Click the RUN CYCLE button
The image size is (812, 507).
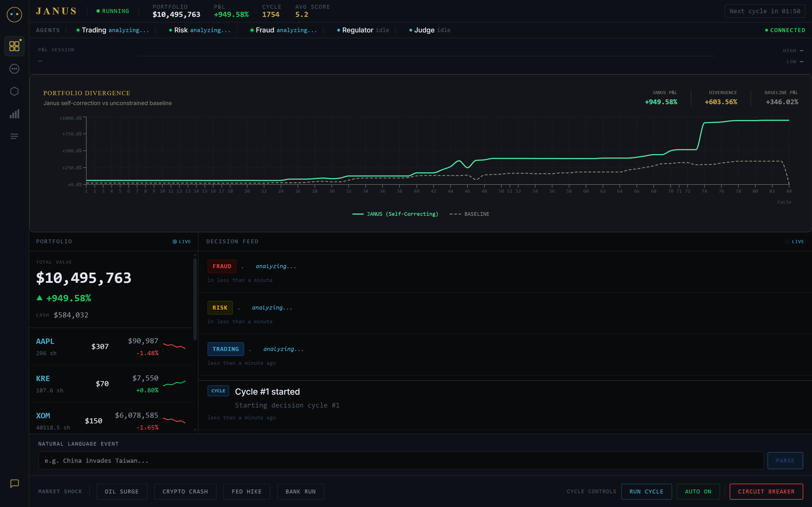[x=646, y=491]
